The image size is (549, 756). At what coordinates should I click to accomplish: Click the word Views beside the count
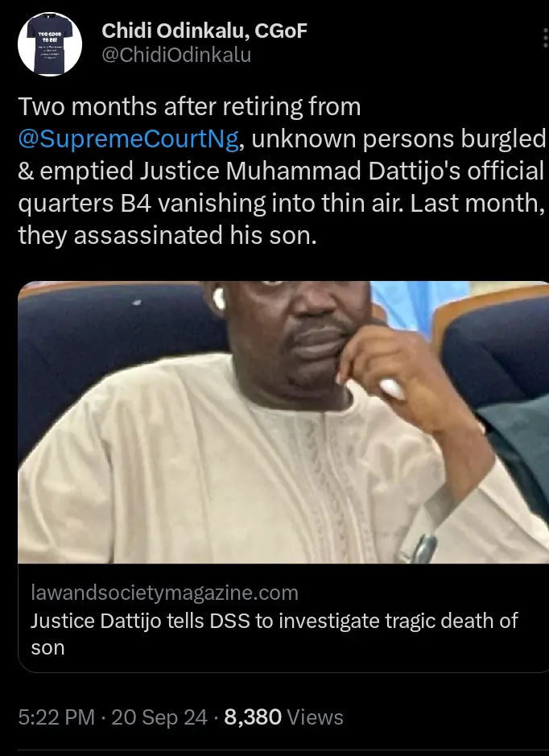click(x=316, y=717)
